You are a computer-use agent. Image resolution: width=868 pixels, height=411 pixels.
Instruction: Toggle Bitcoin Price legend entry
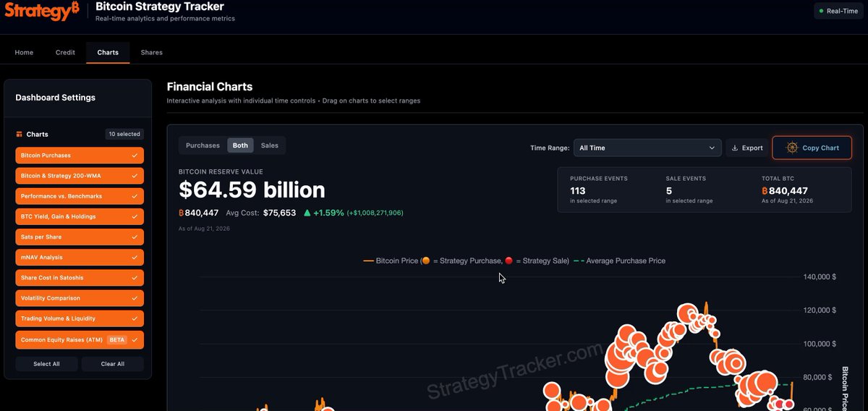(x=466, y=260)
